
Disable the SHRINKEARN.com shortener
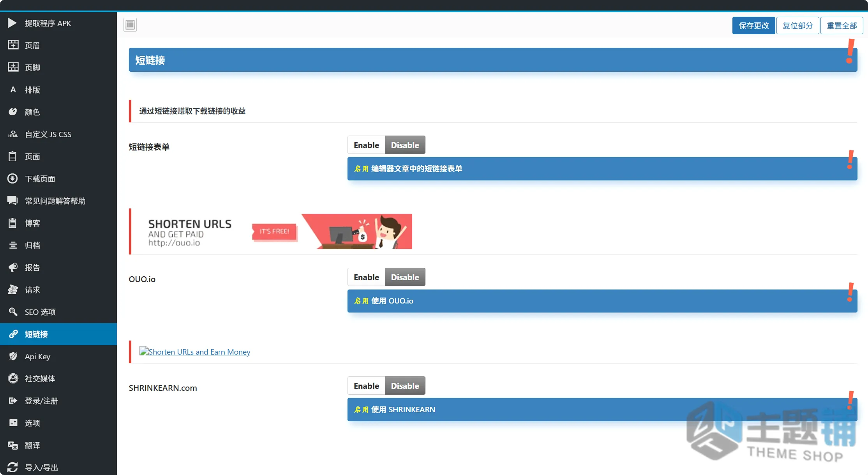(x=405, y=386)
